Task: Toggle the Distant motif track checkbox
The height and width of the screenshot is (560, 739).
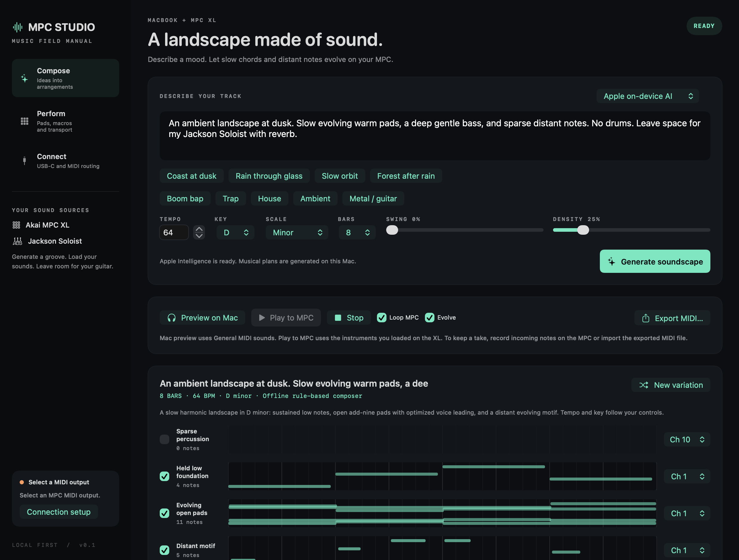Action: click(x=164, y=550)
